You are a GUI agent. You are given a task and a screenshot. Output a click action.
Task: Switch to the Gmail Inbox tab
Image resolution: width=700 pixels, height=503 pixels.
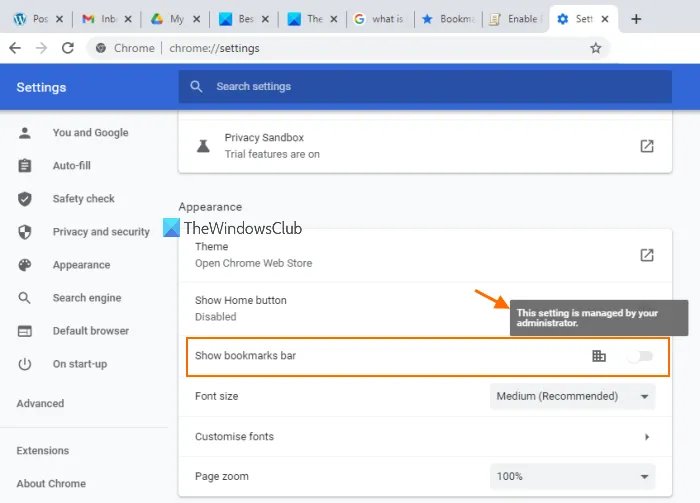[x=101, y=19]
